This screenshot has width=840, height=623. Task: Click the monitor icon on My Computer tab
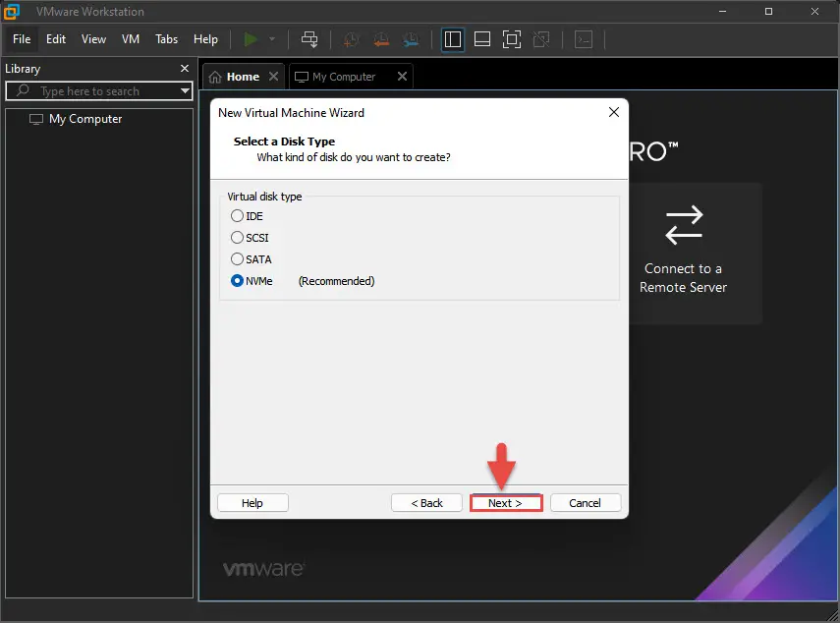[x=302, y=78]
